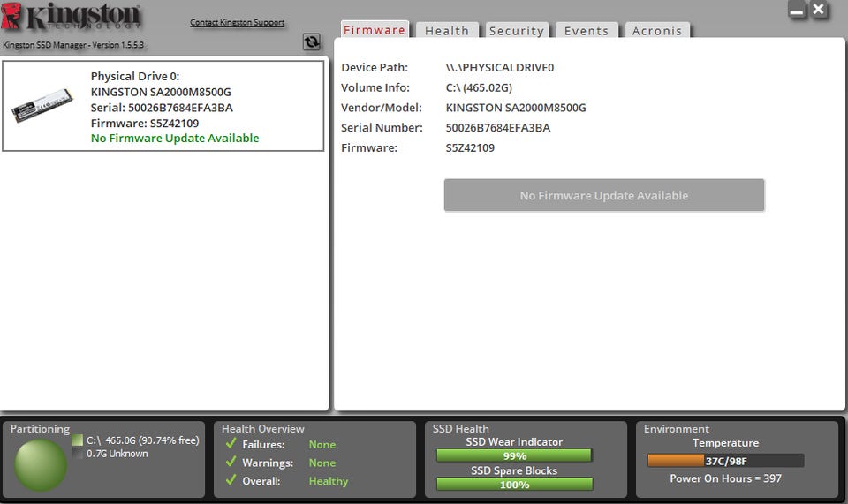Close the Kingston SSD Manager window
The height and width of the screenshot is (504, 848).
point(819,9)
